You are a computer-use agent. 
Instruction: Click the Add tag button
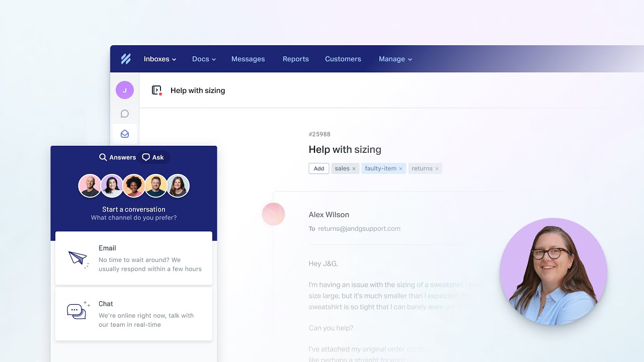pyautogui.click(x=318, y=168)
